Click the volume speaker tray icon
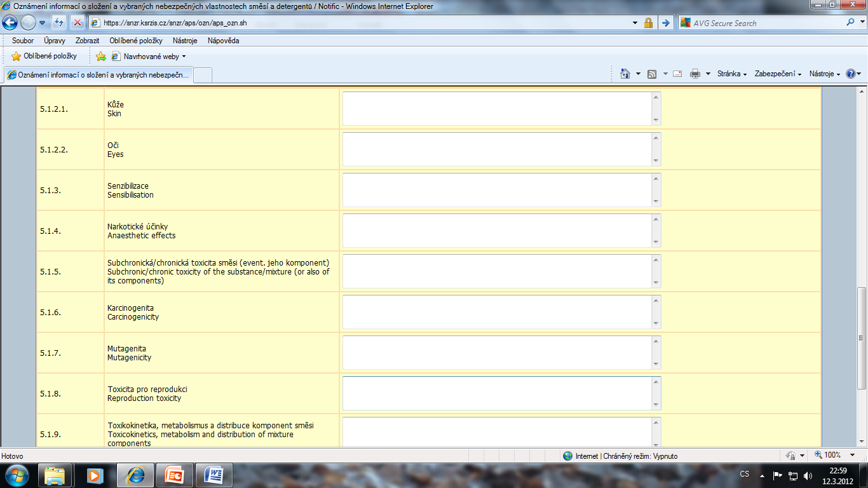Screen dimensions: 868x488 808,475
